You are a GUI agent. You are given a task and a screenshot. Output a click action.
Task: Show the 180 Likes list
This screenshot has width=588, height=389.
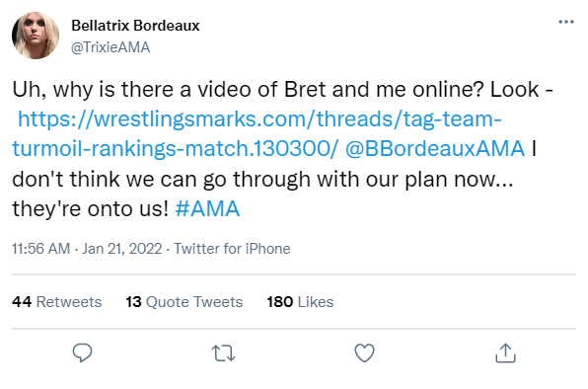click(x=300, y=302)
